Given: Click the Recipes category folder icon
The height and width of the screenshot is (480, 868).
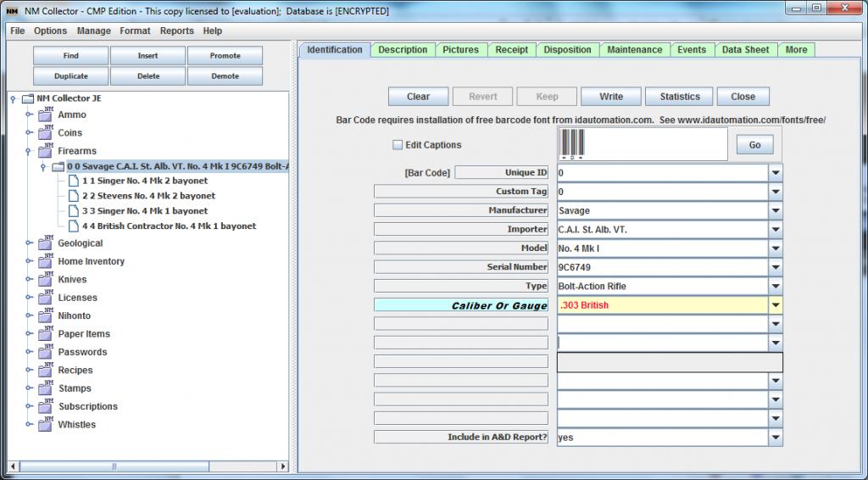Looking at the screenshot, I should [x=46, y=371].
